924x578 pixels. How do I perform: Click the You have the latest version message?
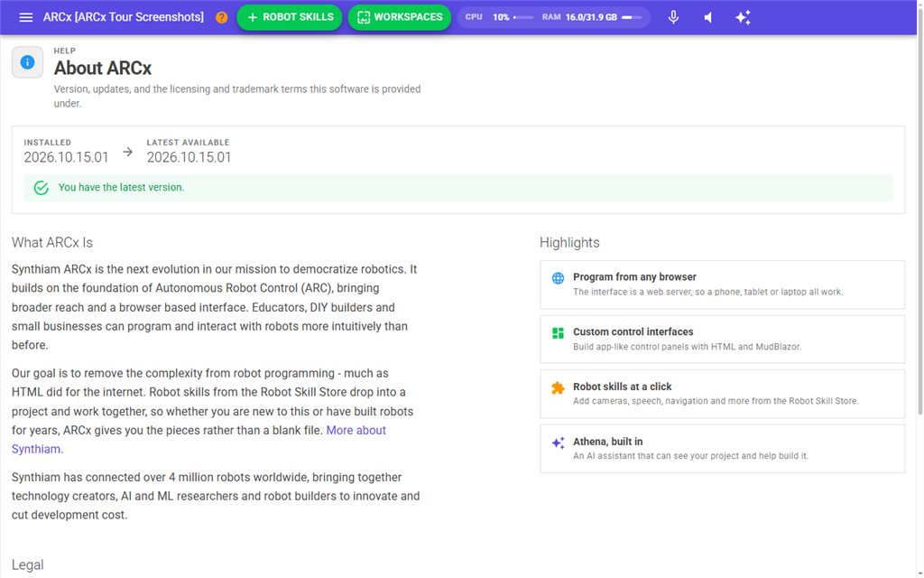[122, 188]
